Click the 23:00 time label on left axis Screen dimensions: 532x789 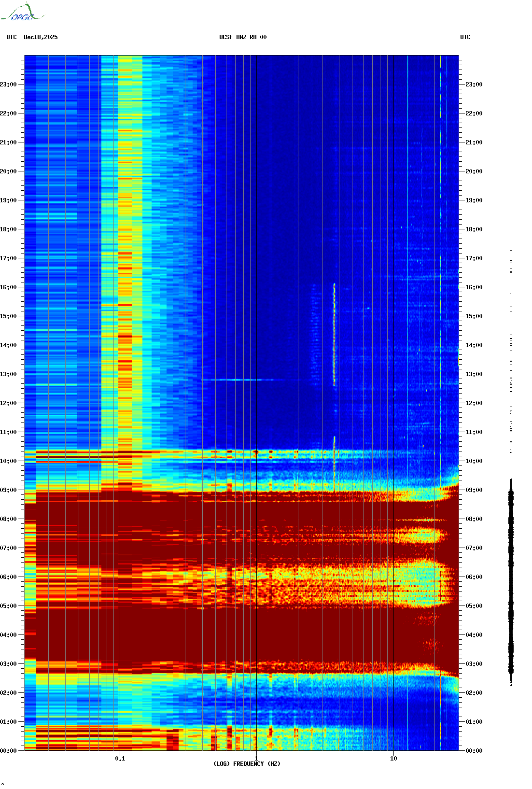8,85
